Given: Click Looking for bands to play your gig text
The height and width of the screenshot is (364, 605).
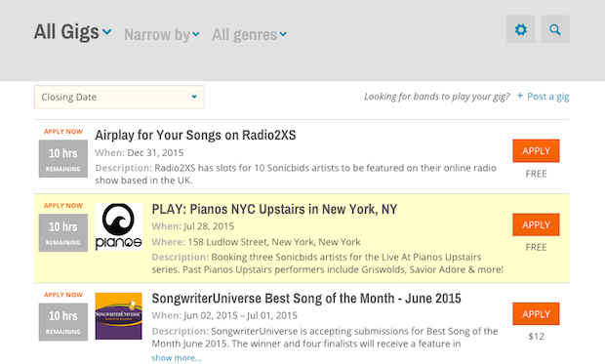Looking at the screenshot, I should 437,97.
